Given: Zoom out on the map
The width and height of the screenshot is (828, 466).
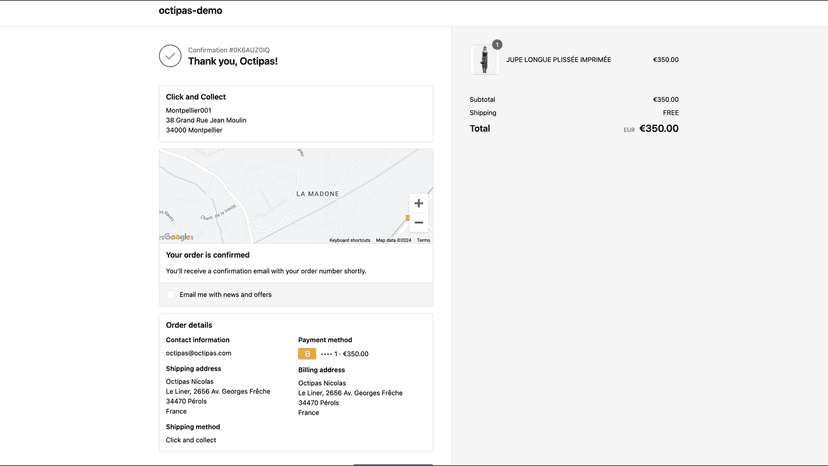Looking at the screenshot, I should 419,222.
